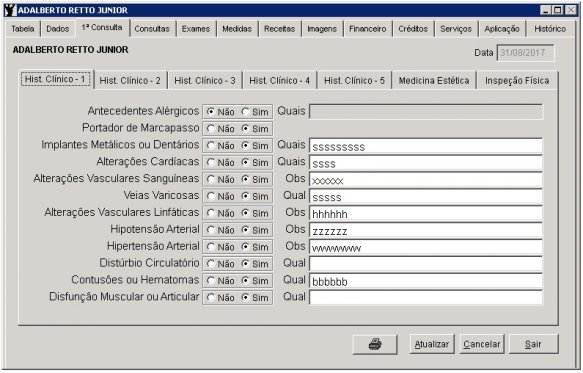Click the Obs field containing xxxxxx

[x=426, y=180]
